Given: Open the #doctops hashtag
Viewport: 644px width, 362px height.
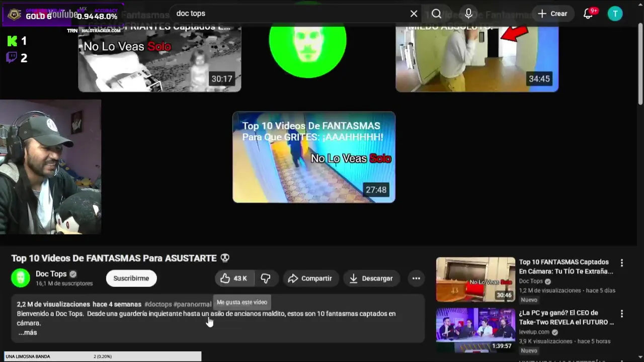Looking at the screenshot, I should point(158,304).
